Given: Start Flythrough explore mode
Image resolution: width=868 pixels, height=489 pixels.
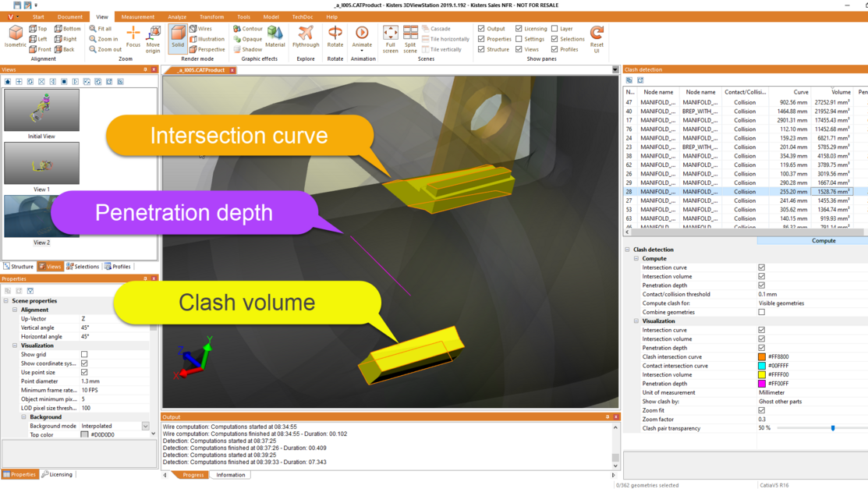Looking at the screenshot, I should click(x=306, y=37).
